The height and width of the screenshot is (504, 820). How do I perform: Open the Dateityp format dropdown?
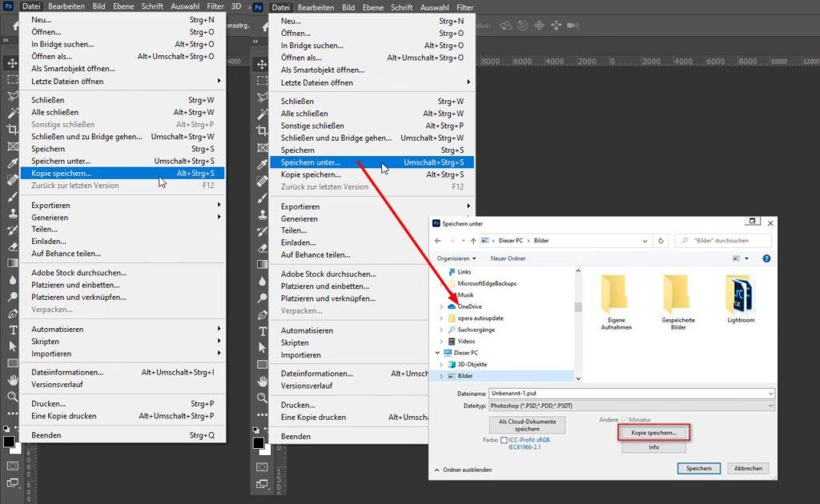(632, 406)
